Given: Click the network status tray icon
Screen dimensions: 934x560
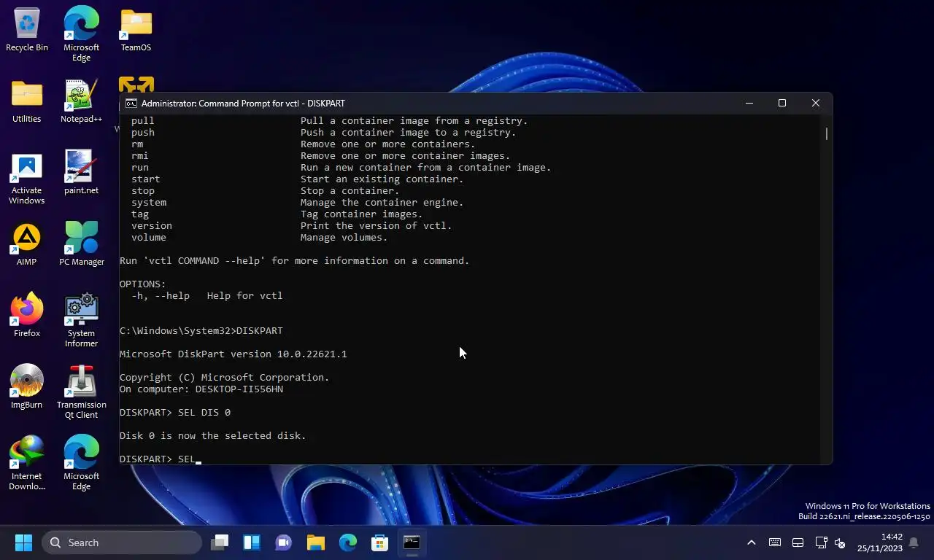Looking at the screenshot, I should coord(821,542).
